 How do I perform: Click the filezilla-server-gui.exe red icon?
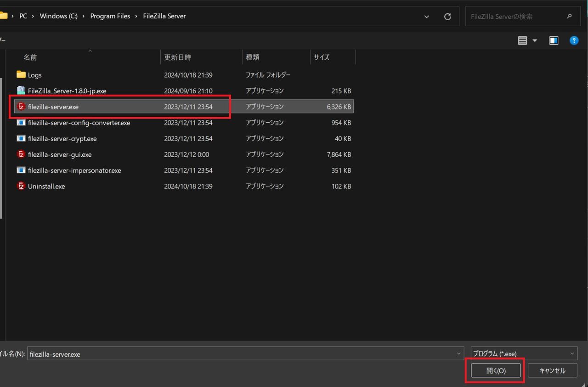point(21,154)
